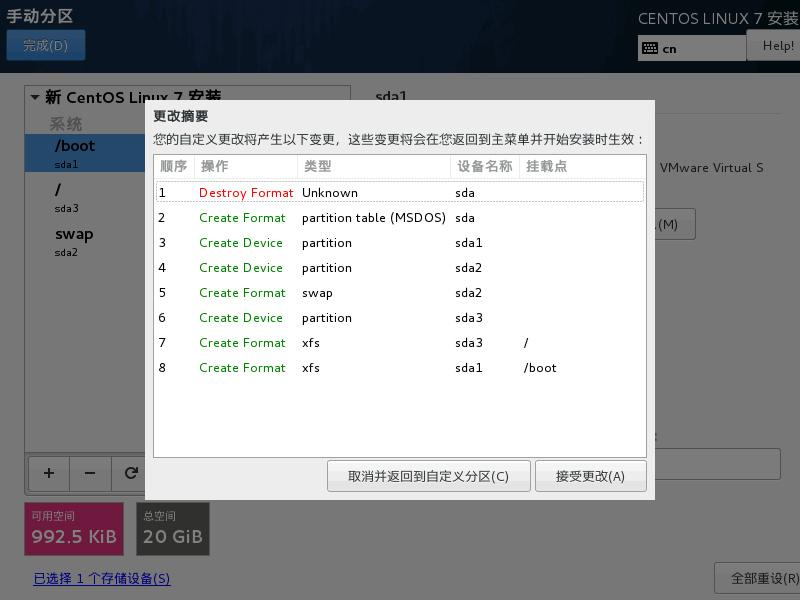Click the reload storage configuration icon

131,473
